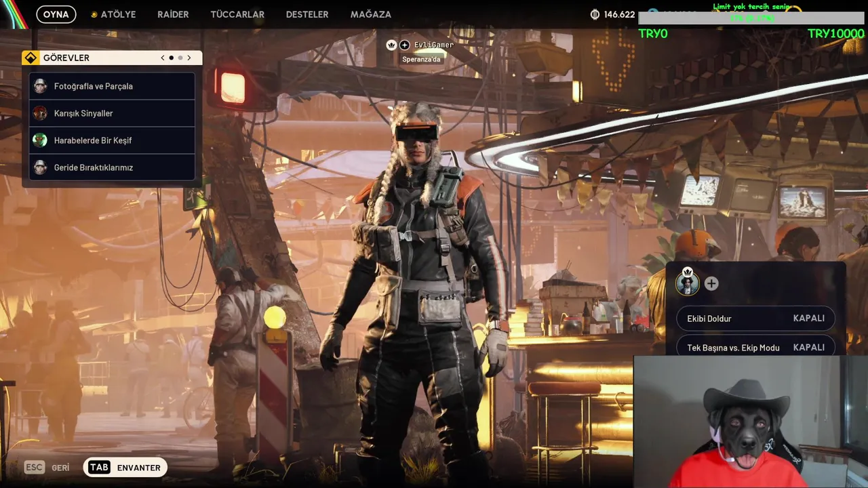Click the Speranza'da location label
The image size is (868, 488).
coord(421,59)
